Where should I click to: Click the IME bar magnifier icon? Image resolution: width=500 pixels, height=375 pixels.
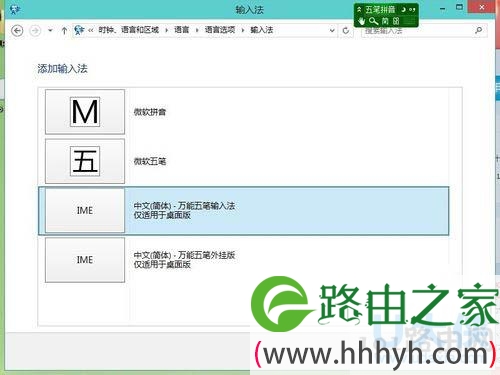click(374, 21)
